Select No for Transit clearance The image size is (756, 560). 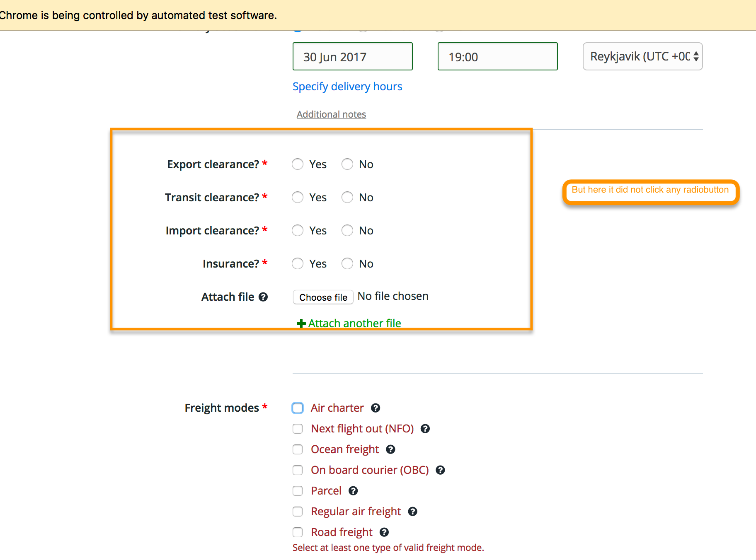coord(347,198)
